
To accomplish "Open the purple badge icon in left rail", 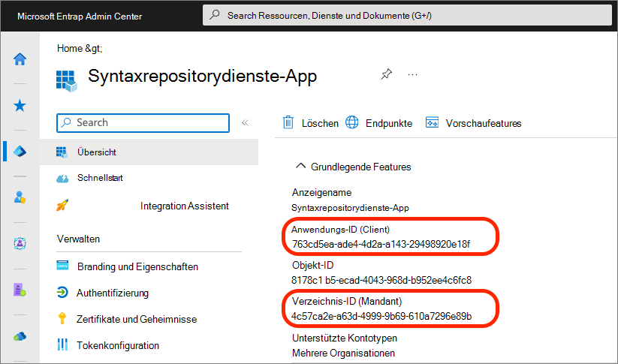I will (x=20, y=290).
